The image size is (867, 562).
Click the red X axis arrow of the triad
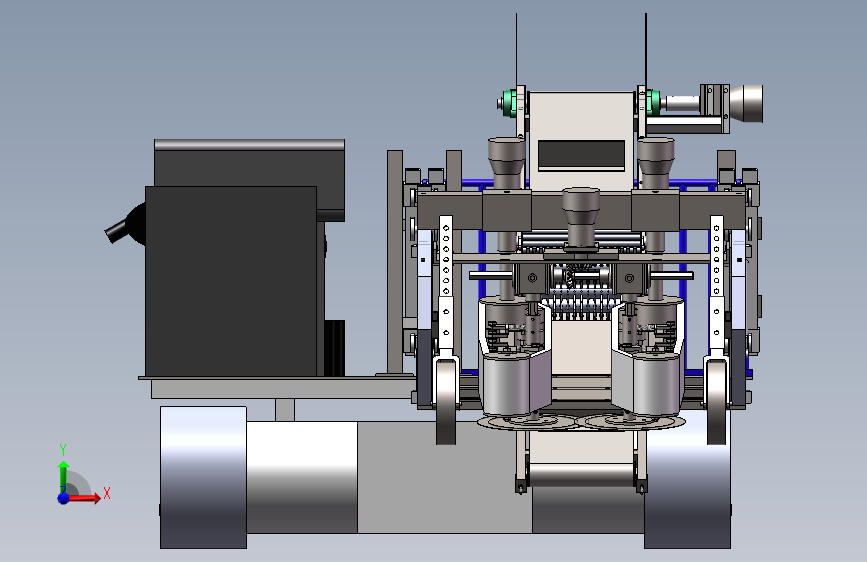pos(84,498)
